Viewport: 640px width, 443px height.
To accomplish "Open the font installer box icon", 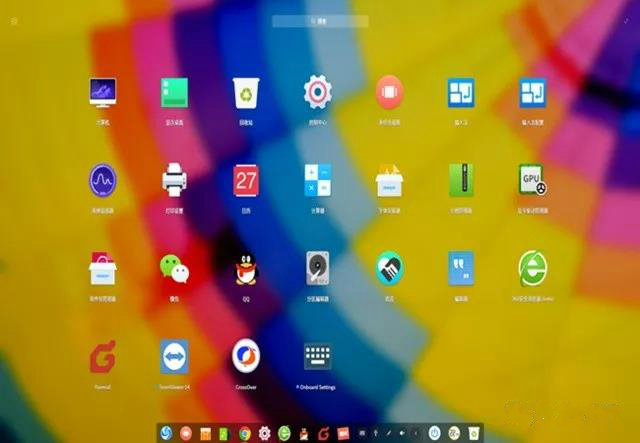I will (x=389, y=180).
